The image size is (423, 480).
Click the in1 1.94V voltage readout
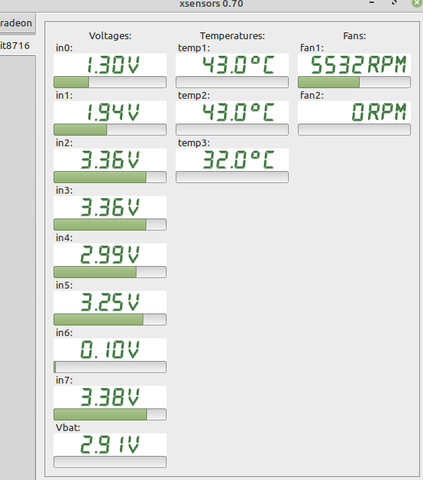[x=110, y=112]
